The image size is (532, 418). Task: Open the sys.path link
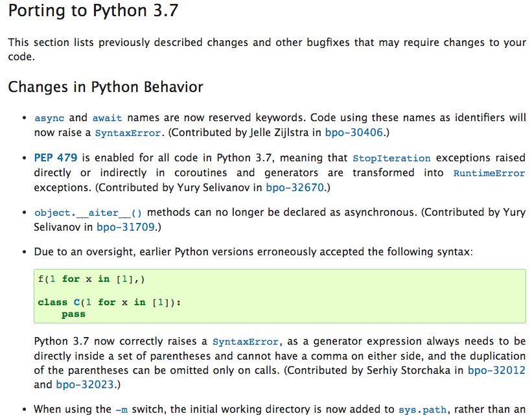pos(421,410)
